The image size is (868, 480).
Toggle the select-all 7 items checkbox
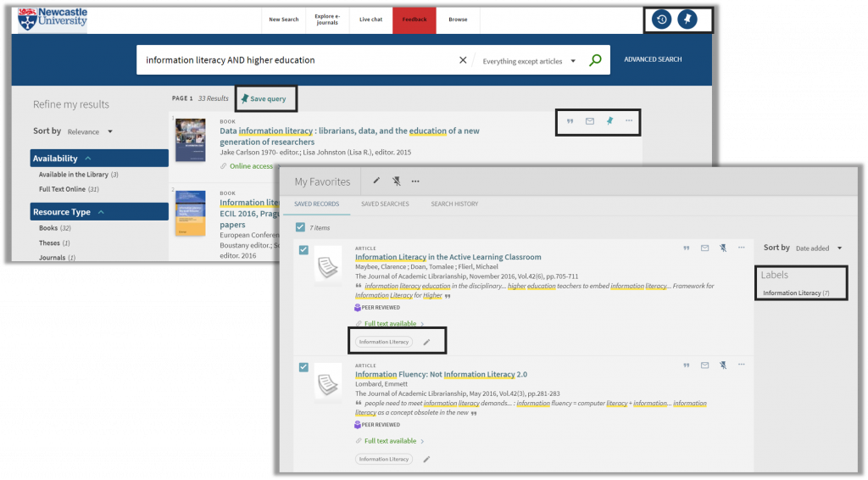coord(300,227)
